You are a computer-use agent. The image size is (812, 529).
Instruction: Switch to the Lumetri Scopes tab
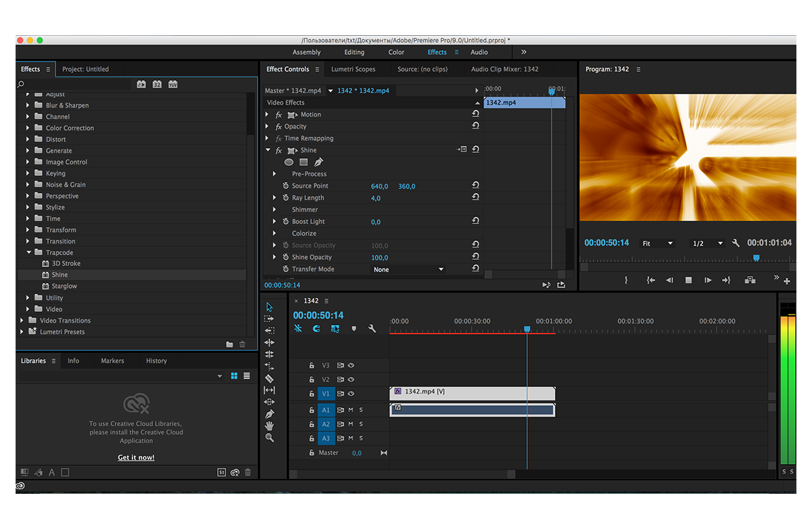coord(353,69)
